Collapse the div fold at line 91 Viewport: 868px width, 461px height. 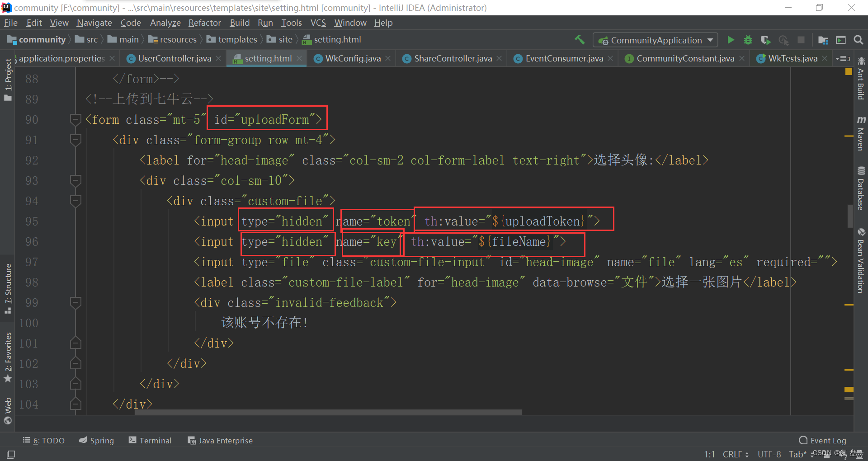pyautogui.click(x=75, y=140)
